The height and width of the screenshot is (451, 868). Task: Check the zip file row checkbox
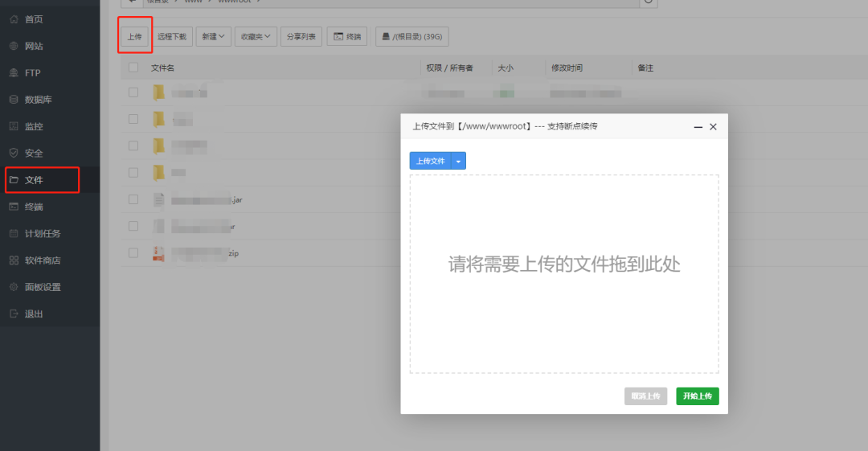coord(133,252)
